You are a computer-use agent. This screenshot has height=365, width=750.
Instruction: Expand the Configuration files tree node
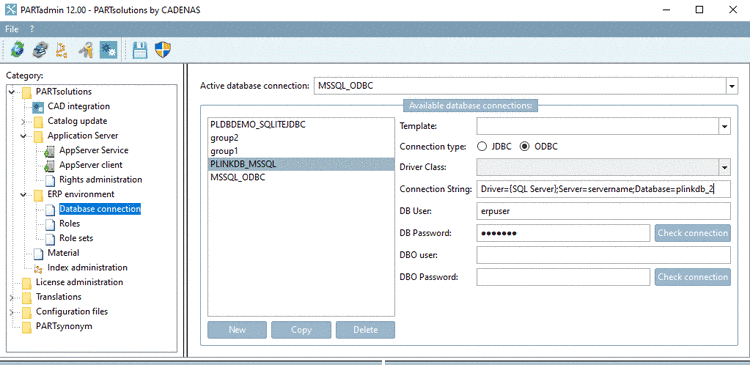(x=11, y=312)
